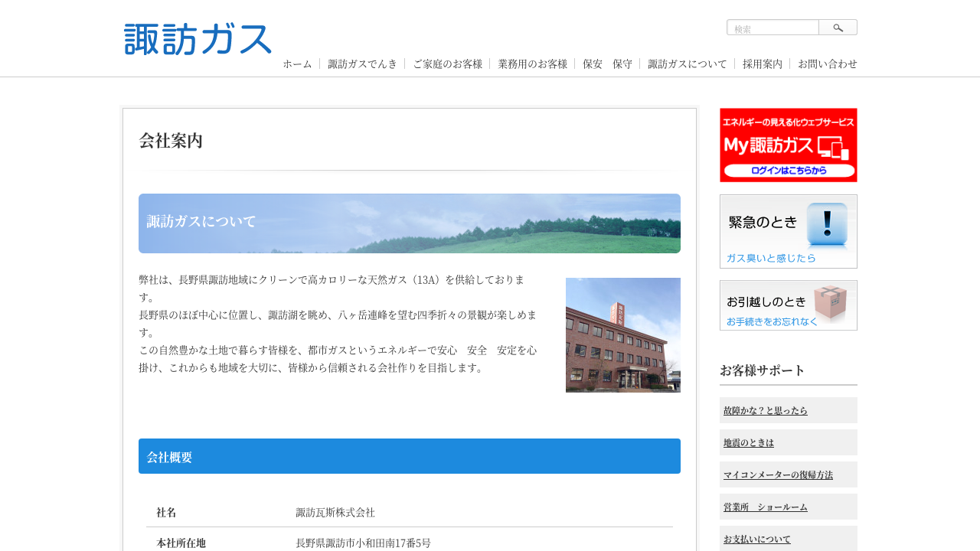This screenshot has width=980, height=551.
Task: Click the company building photo
Action: [622, 335]
